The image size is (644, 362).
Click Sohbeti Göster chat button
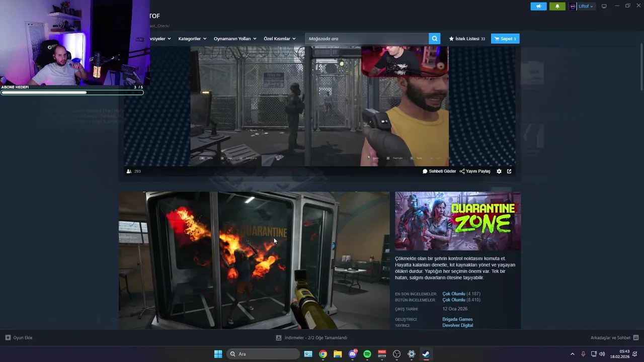tap(439, 171)
